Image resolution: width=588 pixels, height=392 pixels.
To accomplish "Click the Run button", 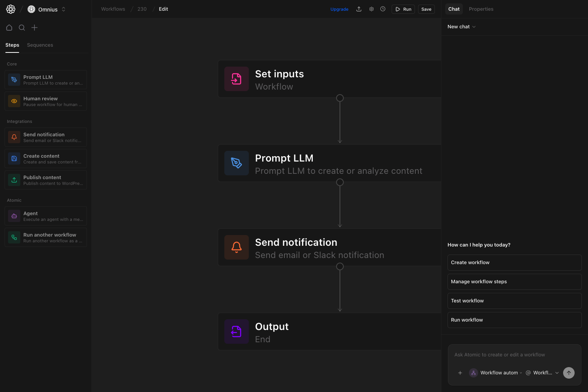I will 403,9.
